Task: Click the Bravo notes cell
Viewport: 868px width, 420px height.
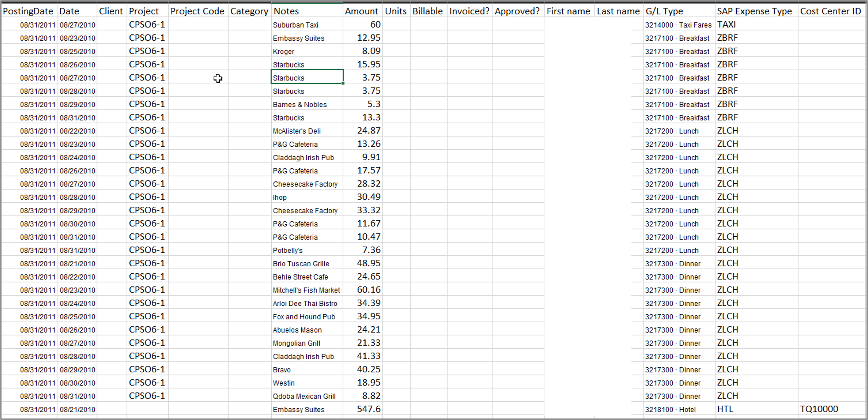Action: 307,369
